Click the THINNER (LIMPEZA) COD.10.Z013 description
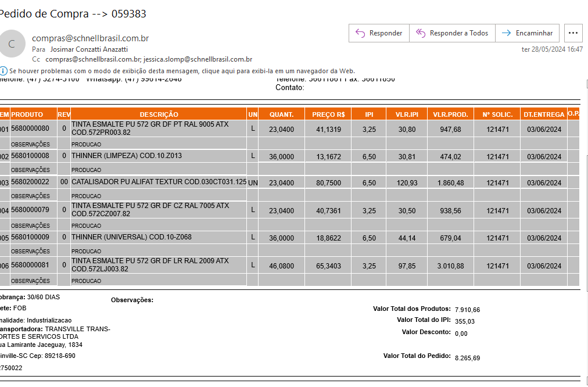The width and height of the screenshot is (588, 387). pos(126,156)
